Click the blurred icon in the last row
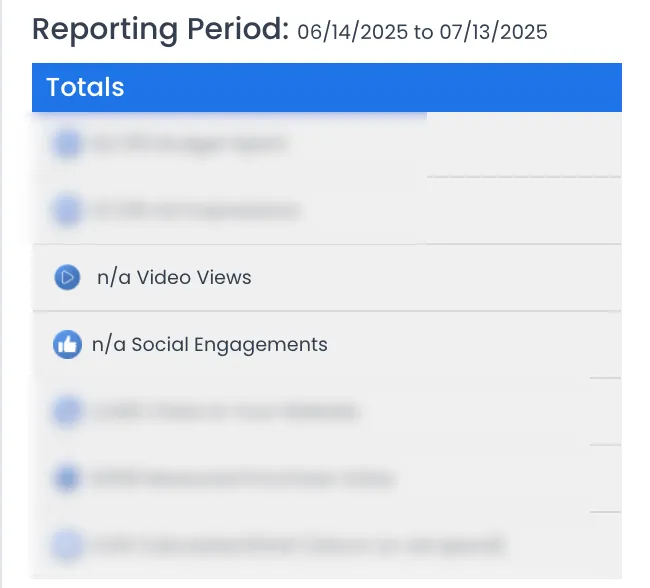The image size is (650, 588). point(67,545)
